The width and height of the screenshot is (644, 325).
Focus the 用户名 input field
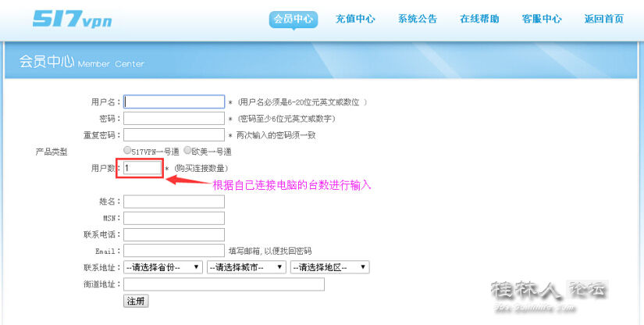174,102
